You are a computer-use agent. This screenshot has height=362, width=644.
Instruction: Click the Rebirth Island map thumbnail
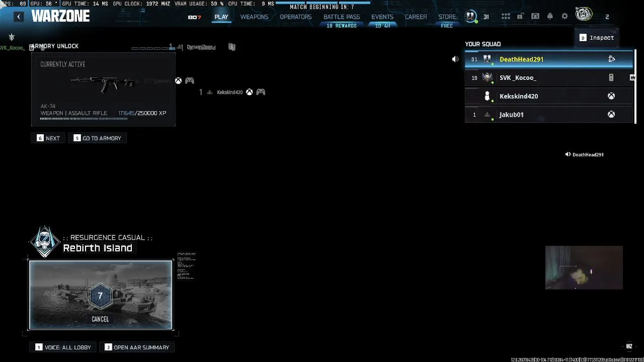coord(101,295)
